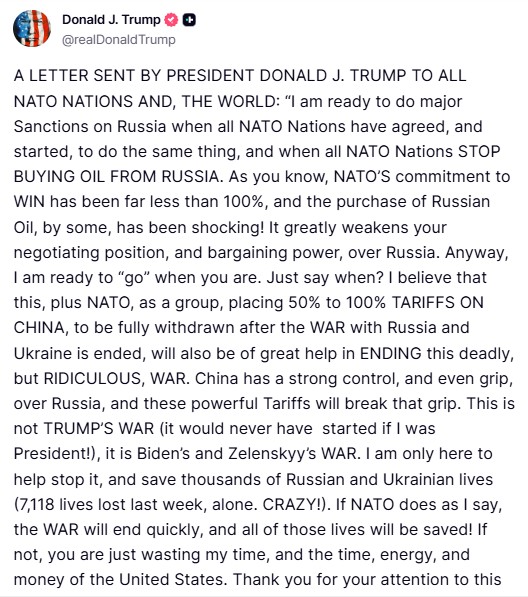Click the Donald J. Trump display name
Image resolution: width=528 pixels, height=597 pixels.
[111, 19]
